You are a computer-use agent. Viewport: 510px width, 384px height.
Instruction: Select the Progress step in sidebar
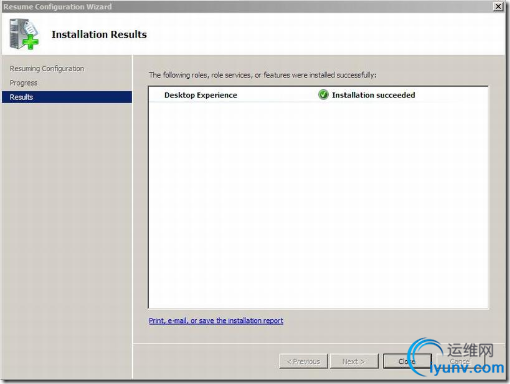[x=23, y=83]
